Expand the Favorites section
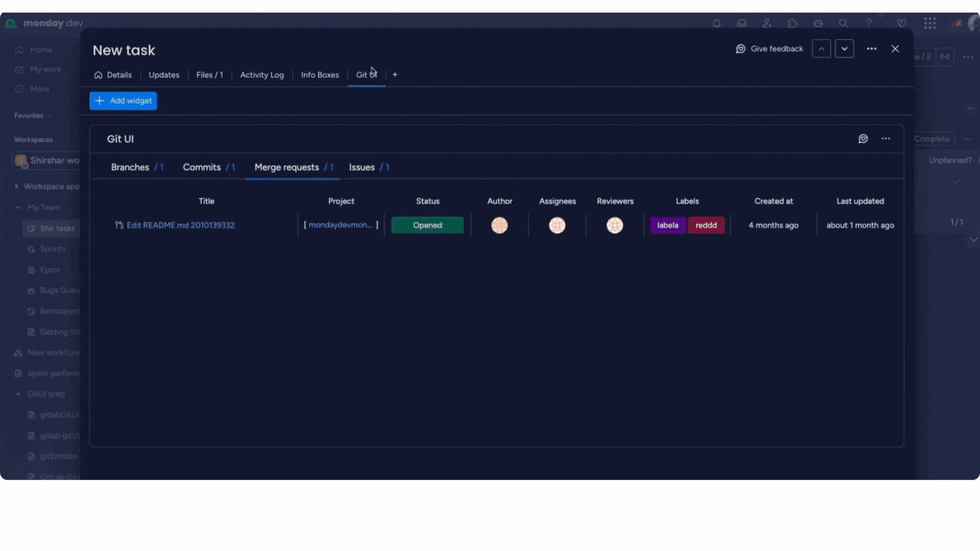The width and height of the screenshot is (980, 551). [x=32, y=116]
